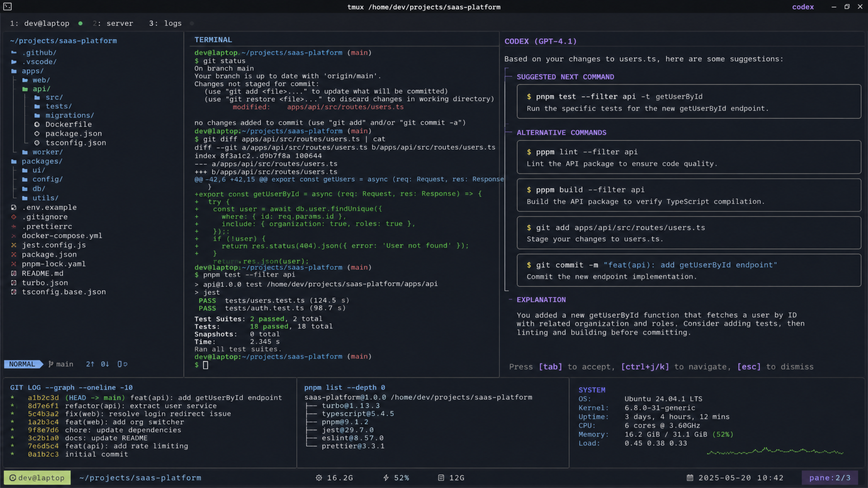Select the pppm build --filter api command

pos(689,195)
